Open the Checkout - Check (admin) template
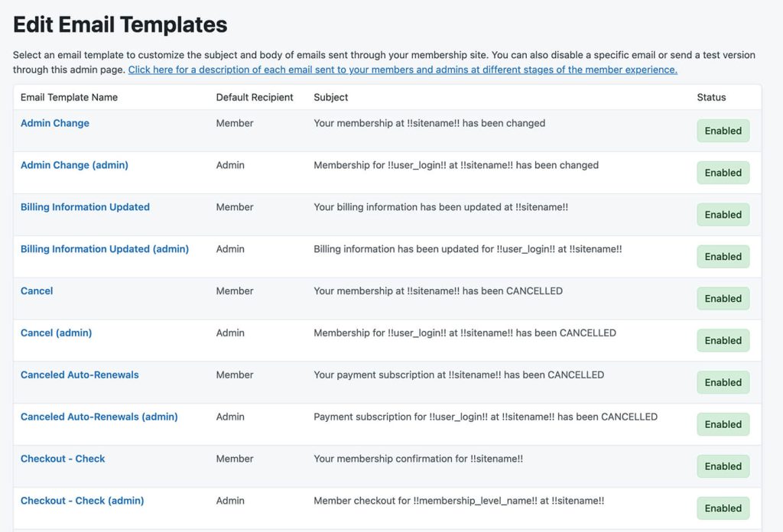Viewport: 783px width, 532px height. click(82, 501)
